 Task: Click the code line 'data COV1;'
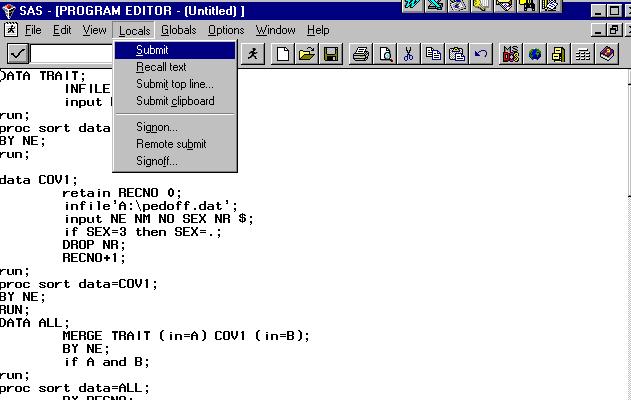[x=39, y=180]
